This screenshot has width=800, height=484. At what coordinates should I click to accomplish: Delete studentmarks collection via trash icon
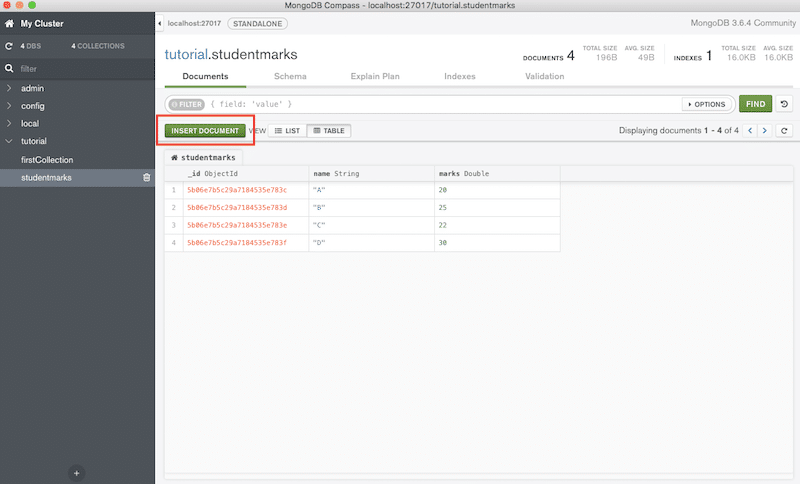tap(146, 177)
